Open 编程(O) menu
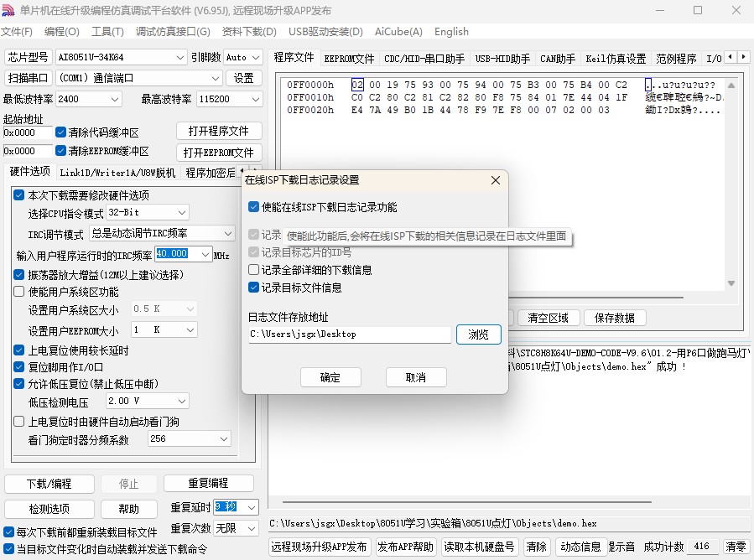This screenshot has height=560, width=754. pos(61,32)
